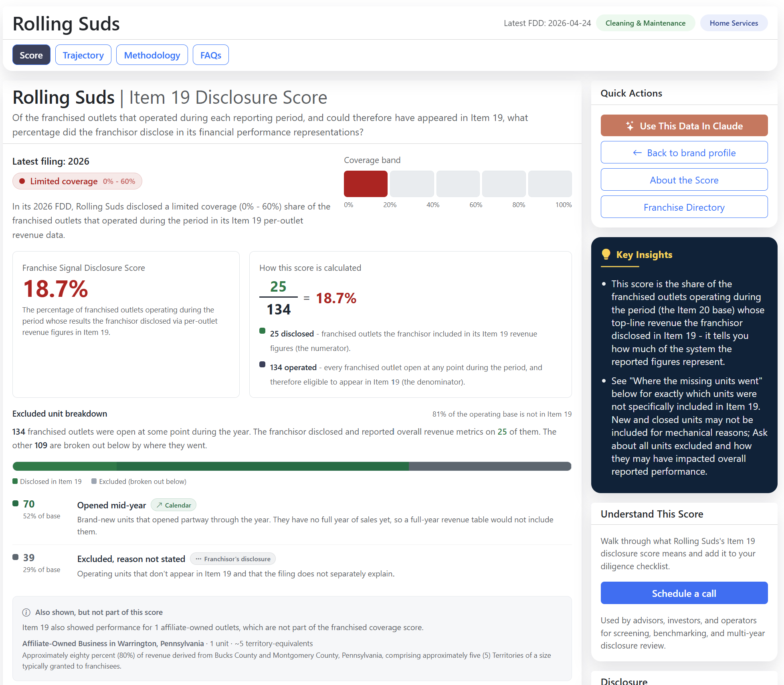The height and width of the screenshot is (685, 784).
Task: Go back to brand profile
Action: 684,152
